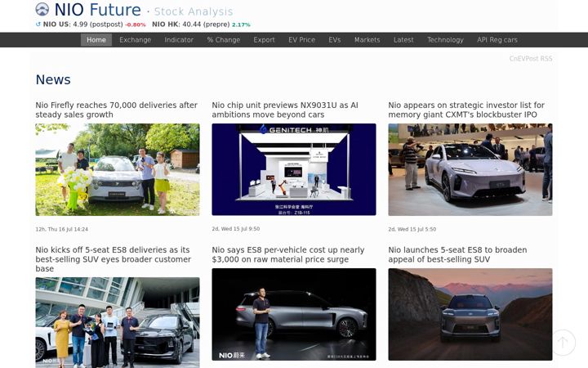Screen dimensions: 588x368
Task: Open the EV Price menu item
Action: point(302,40)
